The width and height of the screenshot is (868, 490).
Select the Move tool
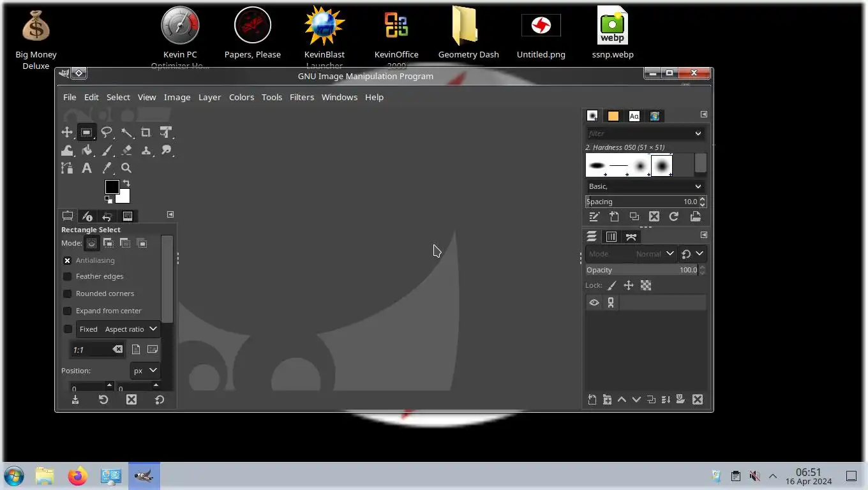[x=67, y=133]
